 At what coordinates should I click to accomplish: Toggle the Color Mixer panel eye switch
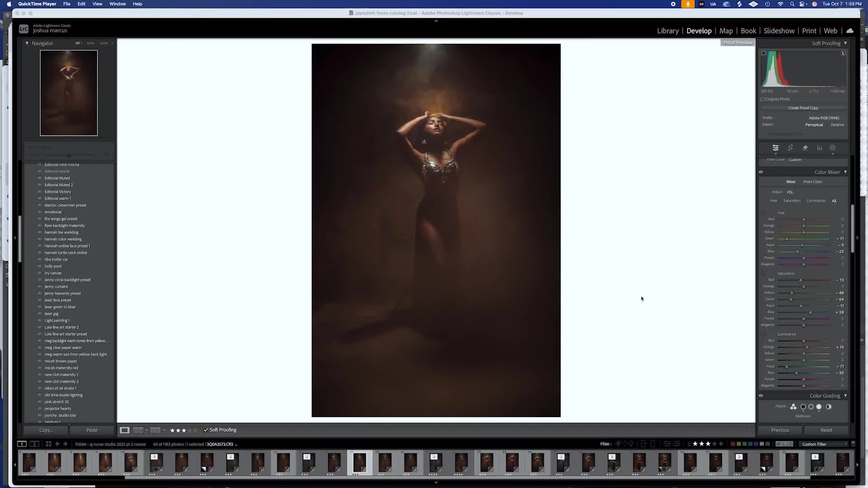761,172
